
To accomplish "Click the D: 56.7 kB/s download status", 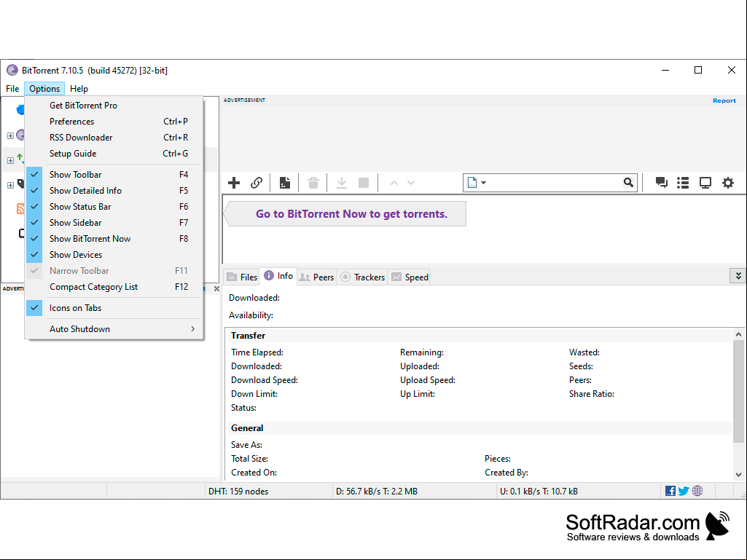I will point(376,492).
